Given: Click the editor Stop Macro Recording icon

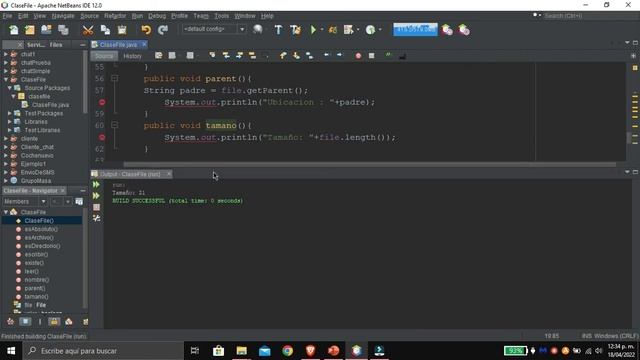Looking at the screenshot, I should pyautogui.click(x=371, y=56).
